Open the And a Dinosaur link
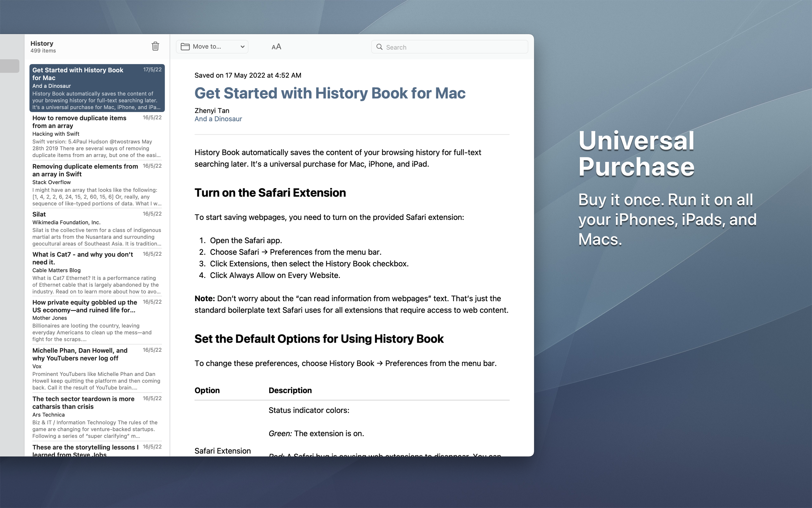This screenshot has height=508, width=812. click(x=218, y=119)
